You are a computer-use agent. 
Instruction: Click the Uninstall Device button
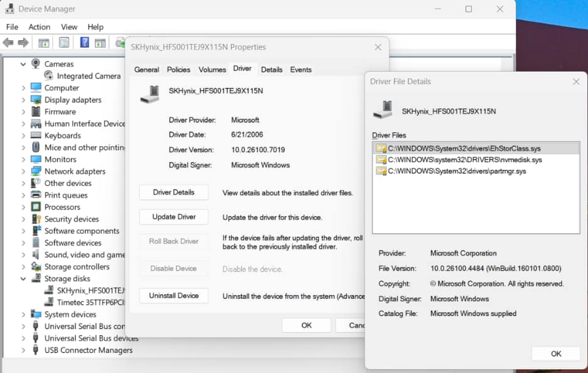[x=173, y=295]
